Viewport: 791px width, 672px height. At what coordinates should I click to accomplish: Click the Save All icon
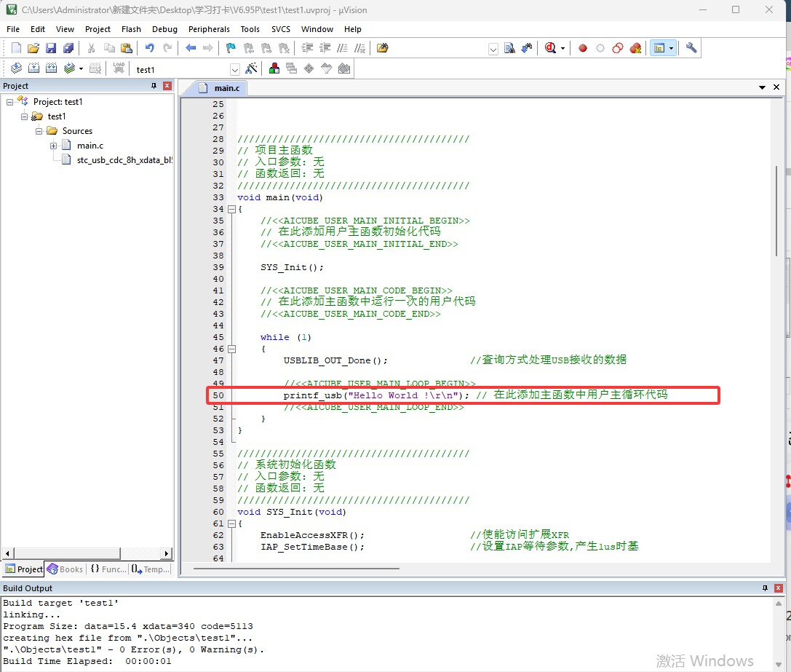tap(68, 48)
